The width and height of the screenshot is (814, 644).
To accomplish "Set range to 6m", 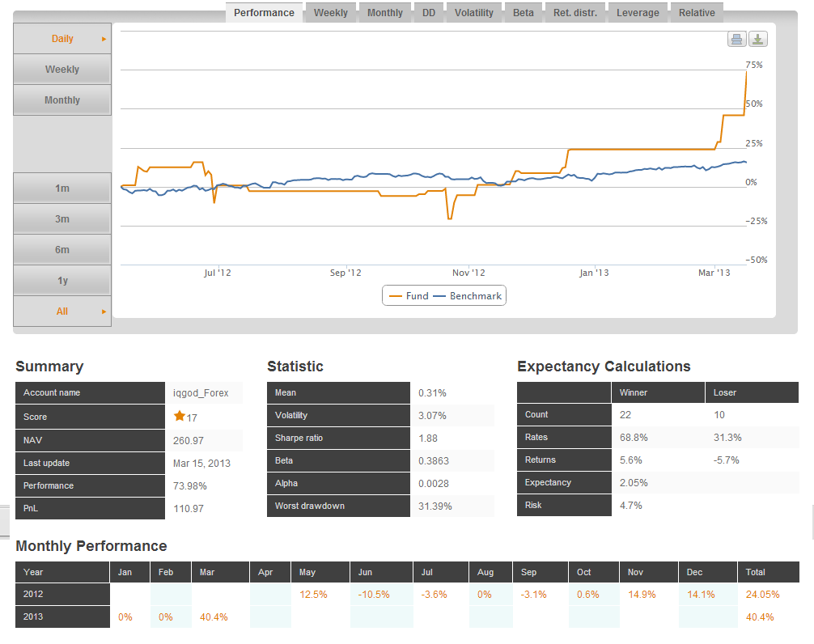I will click(x=62, y=250).
